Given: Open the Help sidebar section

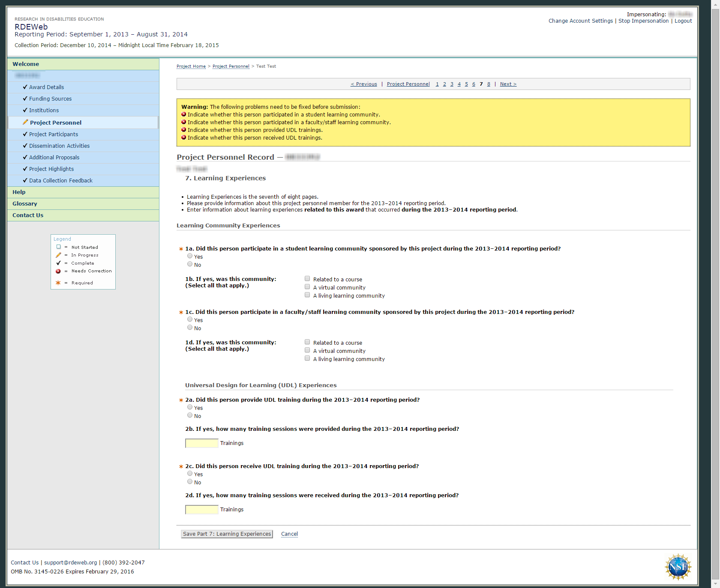Looking at the screenshot, I should point(19,192).
